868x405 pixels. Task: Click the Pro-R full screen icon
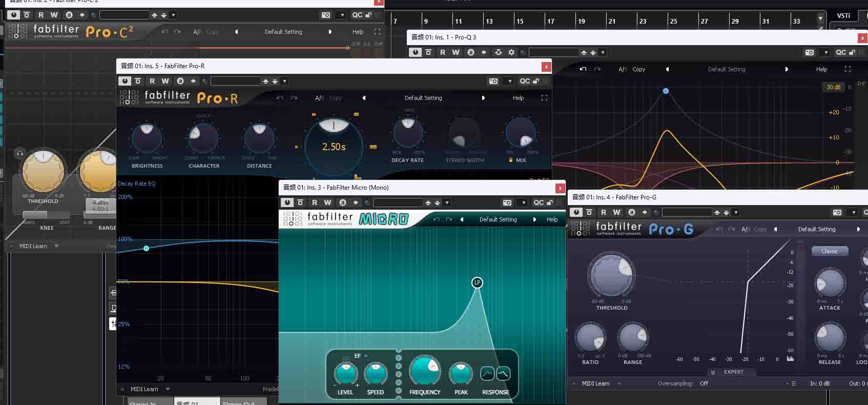[x=544, y=98]
